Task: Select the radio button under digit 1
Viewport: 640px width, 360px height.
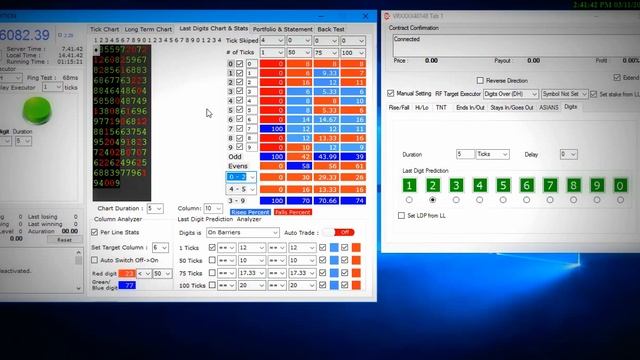Action: coord(409,200)
